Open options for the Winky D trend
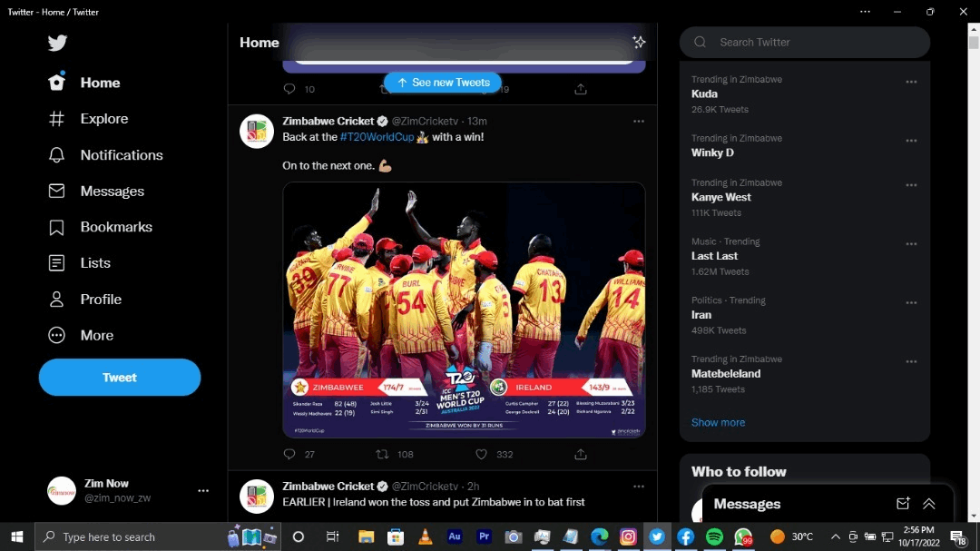The image size is (980, 551). pos(911,141)
